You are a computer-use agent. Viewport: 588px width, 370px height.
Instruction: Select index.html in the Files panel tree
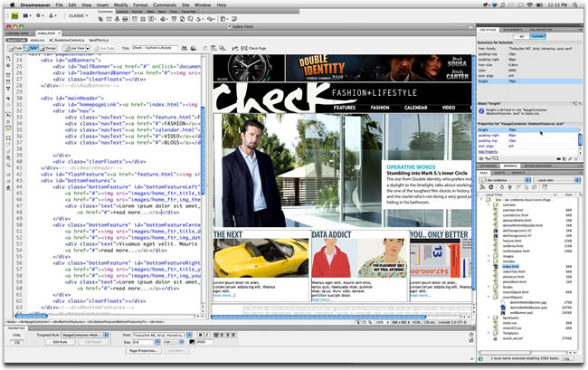tap(511, 266)
